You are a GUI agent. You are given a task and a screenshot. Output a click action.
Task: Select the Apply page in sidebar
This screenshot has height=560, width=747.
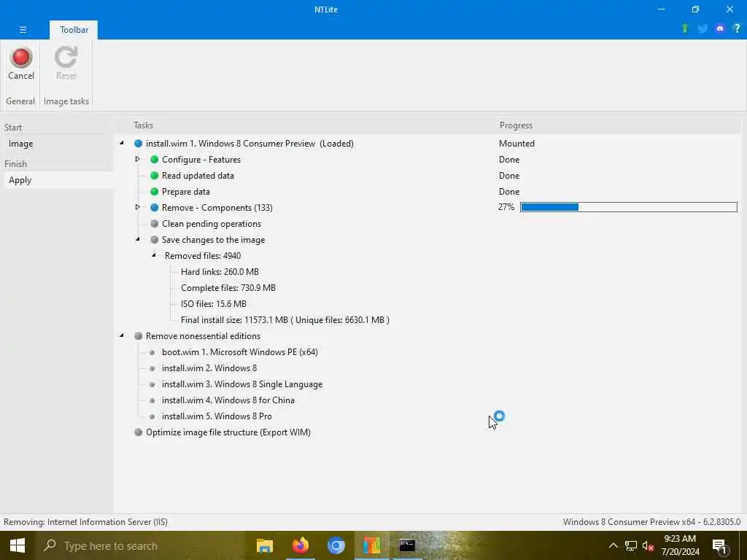58,180
